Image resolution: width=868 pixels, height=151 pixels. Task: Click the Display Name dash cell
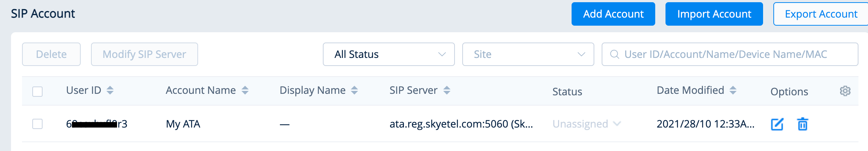pos(285,125)
